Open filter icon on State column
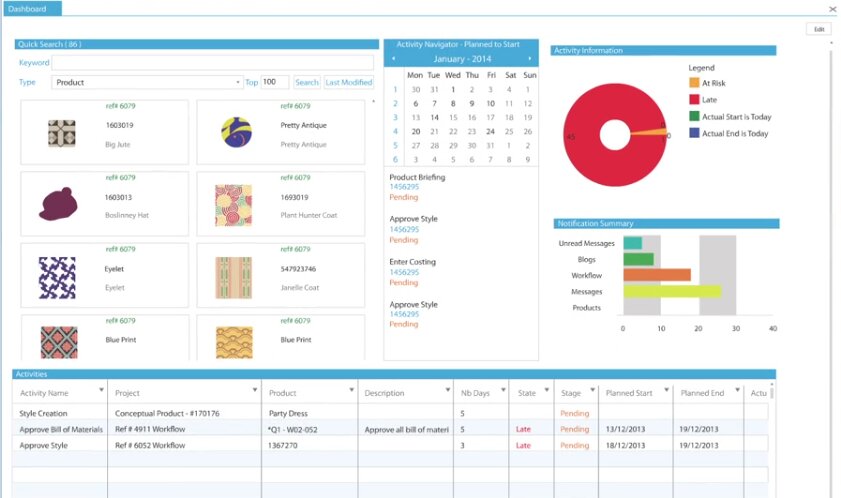Screen dimensions: 841x498 coord(546,391)
